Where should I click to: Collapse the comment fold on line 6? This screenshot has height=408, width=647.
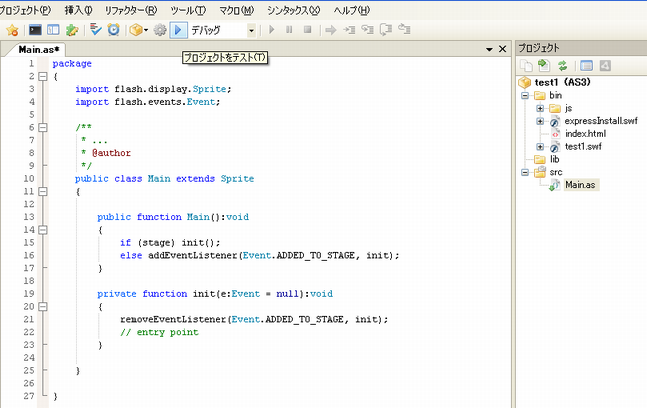click(x=43, y=127)
